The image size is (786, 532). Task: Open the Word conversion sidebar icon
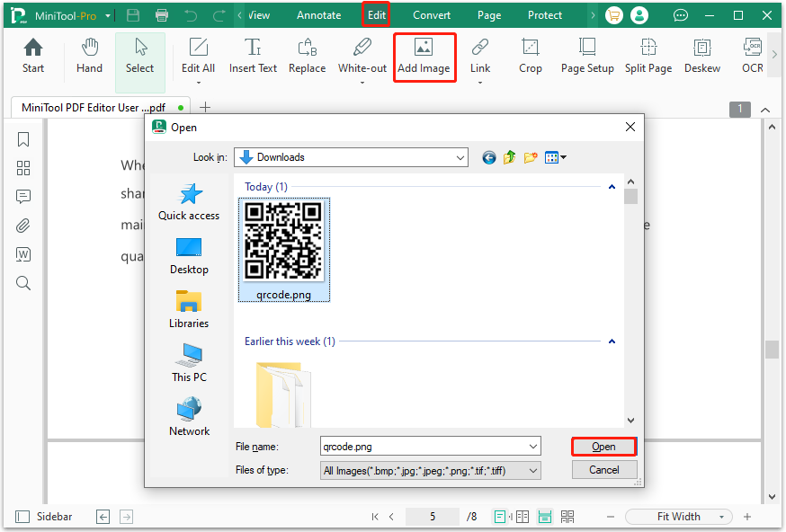(x=23, y=254)
